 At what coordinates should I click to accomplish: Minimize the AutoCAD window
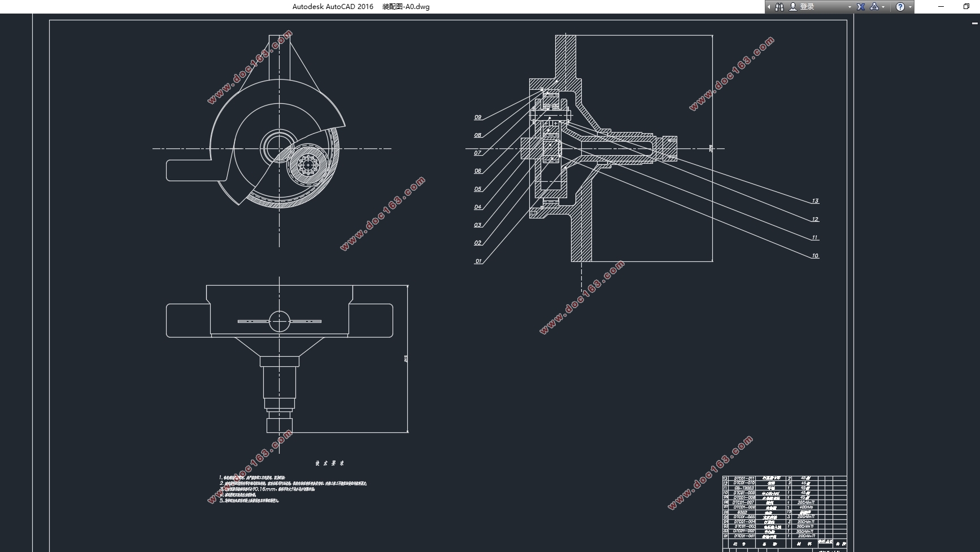[941, 7]
